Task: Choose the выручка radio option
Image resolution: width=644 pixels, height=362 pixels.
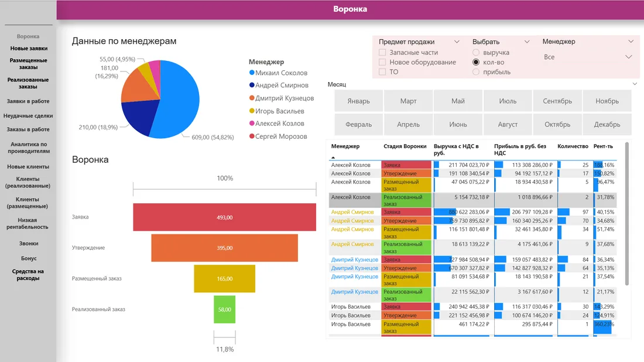Action: point(476,52)
